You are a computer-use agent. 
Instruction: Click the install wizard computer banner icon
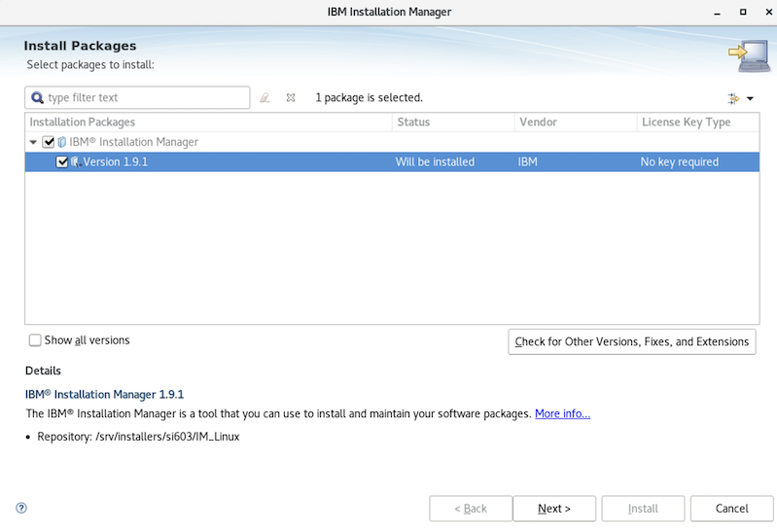click(x=749, y=55)
